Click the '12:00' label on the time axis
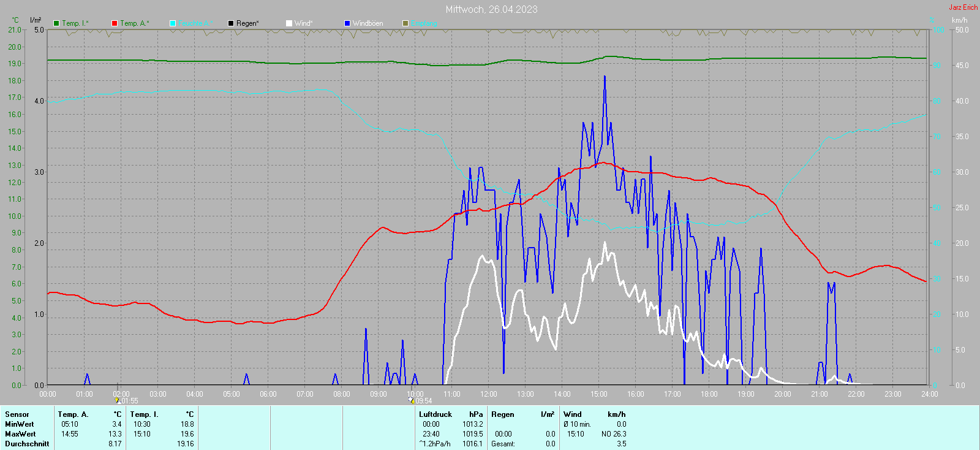The image size is (980, 450). [489, 394]
